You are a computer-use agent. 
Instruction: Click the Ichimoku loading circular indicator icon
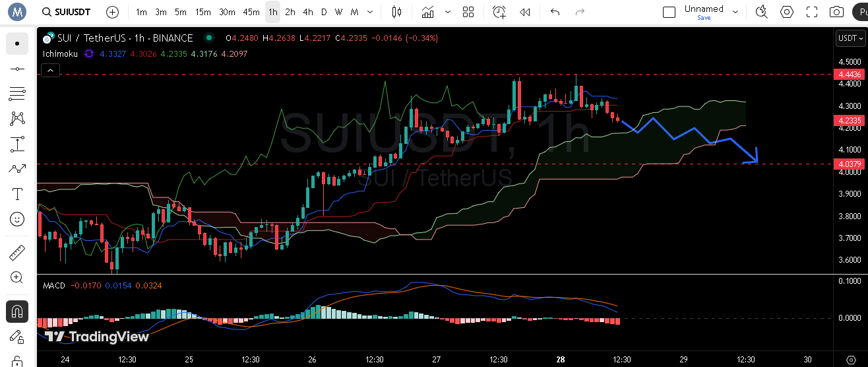point(89,53)
